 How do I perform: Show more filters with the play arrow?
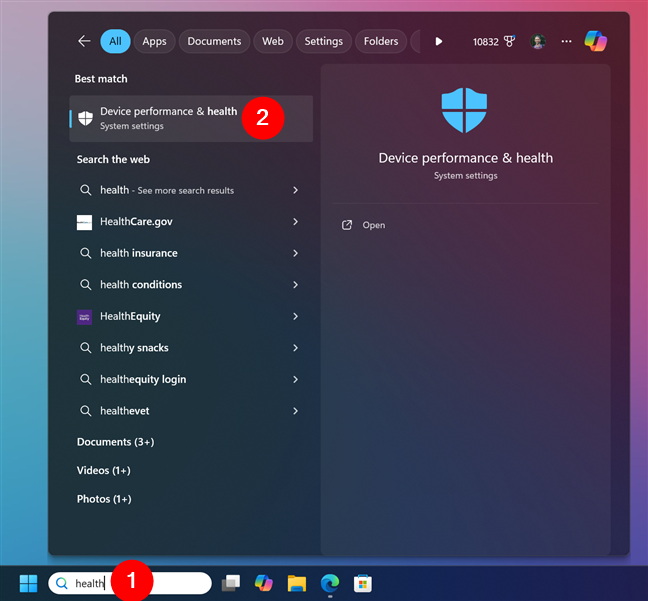[x=439, y=41]
